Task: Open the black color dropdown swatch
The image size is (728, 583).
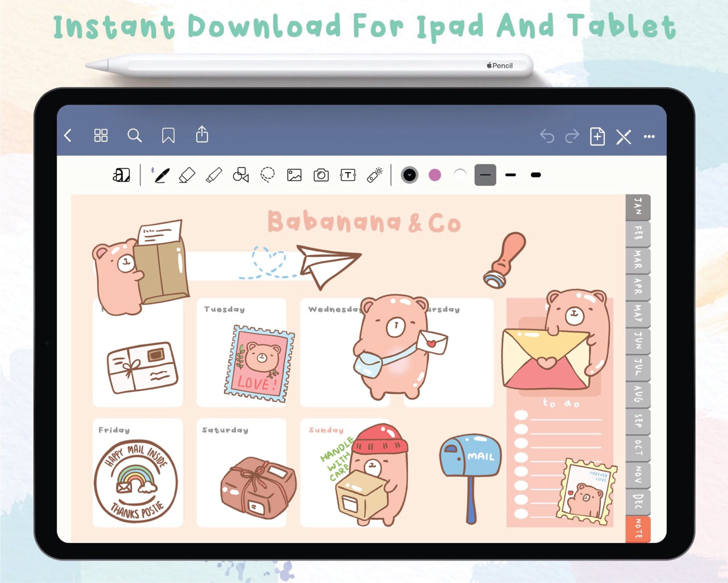Action: tap(409, 175)
